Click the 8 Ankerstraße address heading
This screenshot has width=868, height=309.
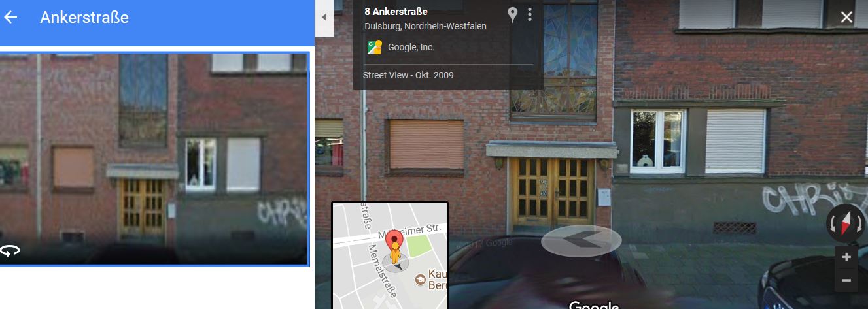pyautogui.click(x=396, y=11)
